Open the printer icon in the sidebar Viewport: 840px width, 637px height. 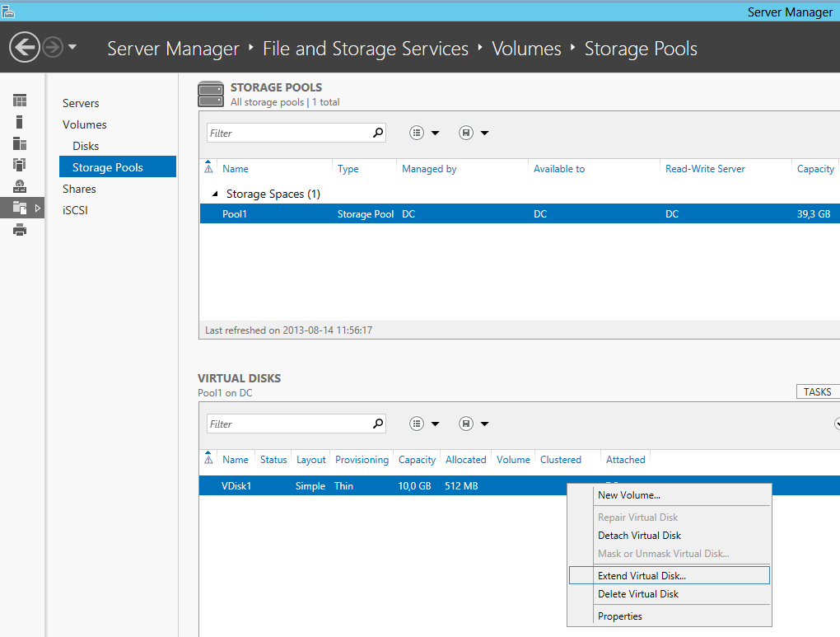[x=20, y=230]
